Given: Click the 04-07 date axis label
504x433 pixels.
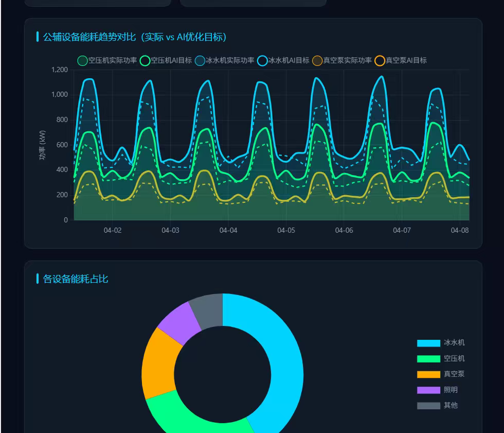Looking at the screenshot, I should pos(402,230).
